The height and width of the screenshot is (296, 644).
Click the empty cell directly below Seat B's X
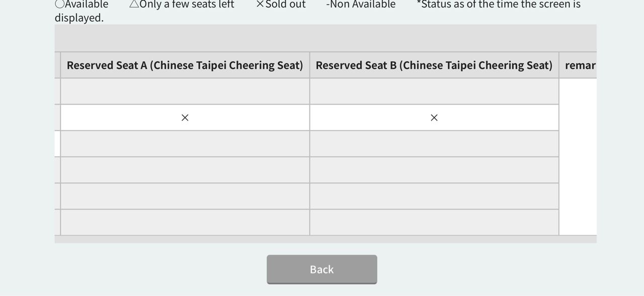434,144
